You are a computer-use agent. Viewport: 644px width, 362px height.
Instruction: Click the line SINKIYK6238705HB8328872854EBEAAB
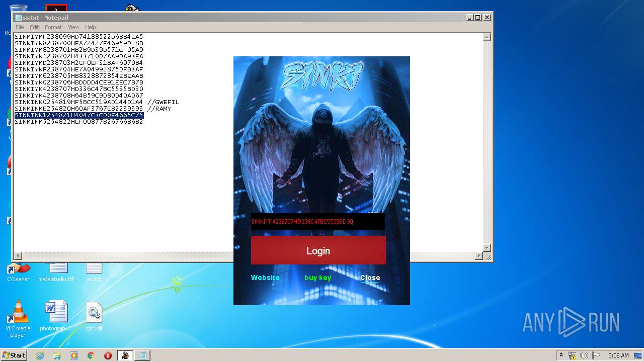point(79,76)
